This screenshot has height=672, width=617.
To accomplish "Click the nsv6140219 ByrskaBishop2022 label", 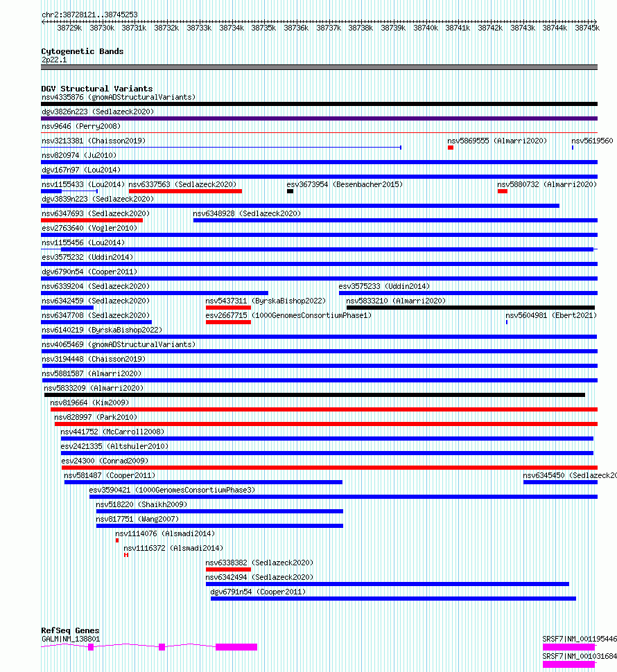I will coord(102,330).
